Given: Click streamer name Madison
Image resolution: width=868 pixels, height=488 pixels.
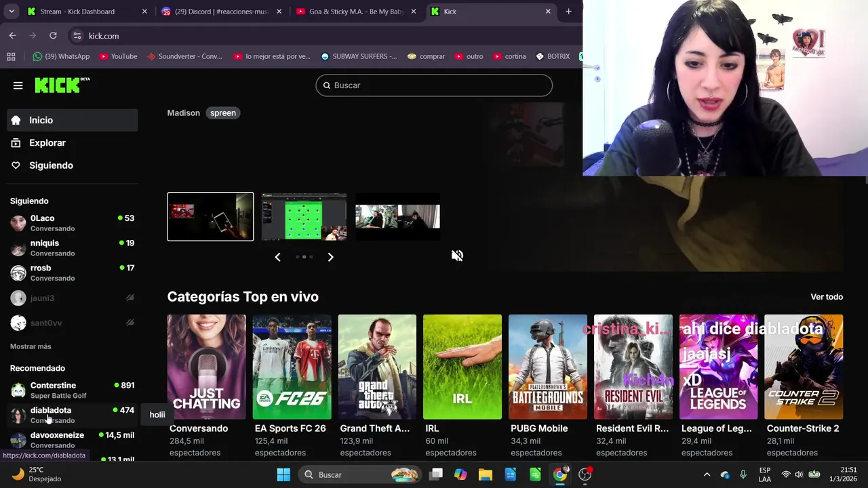Looking at the screenshot, I should click(x=184, y=113).
